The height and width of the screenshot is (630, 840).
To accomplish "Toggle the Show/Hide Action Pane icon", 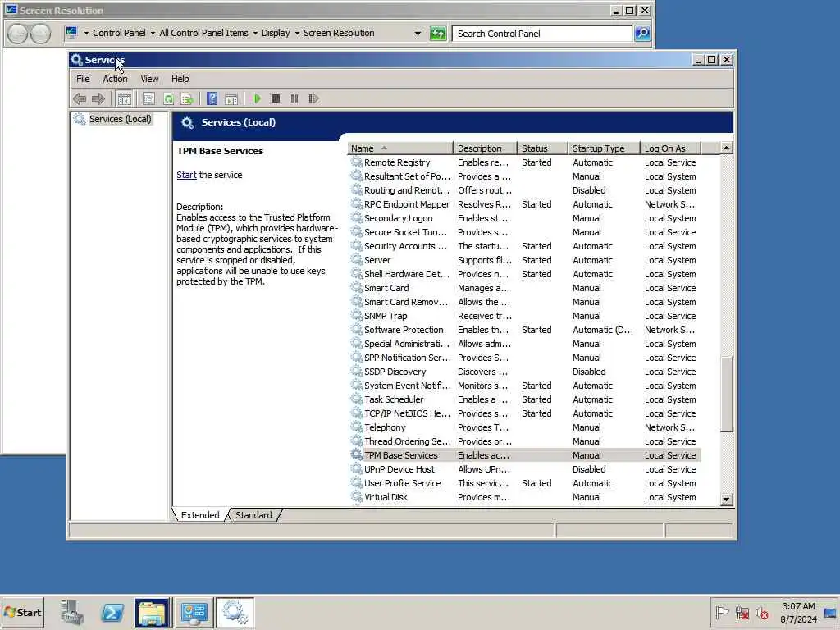I will click(x=231, y=98).
